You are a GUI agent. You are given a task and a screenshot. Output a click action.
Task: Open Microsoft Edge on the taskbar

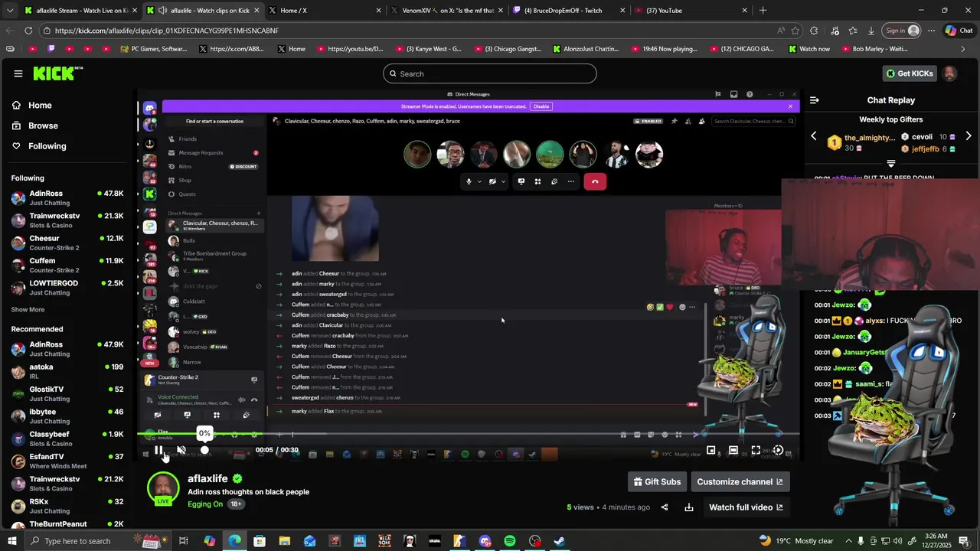234,541
